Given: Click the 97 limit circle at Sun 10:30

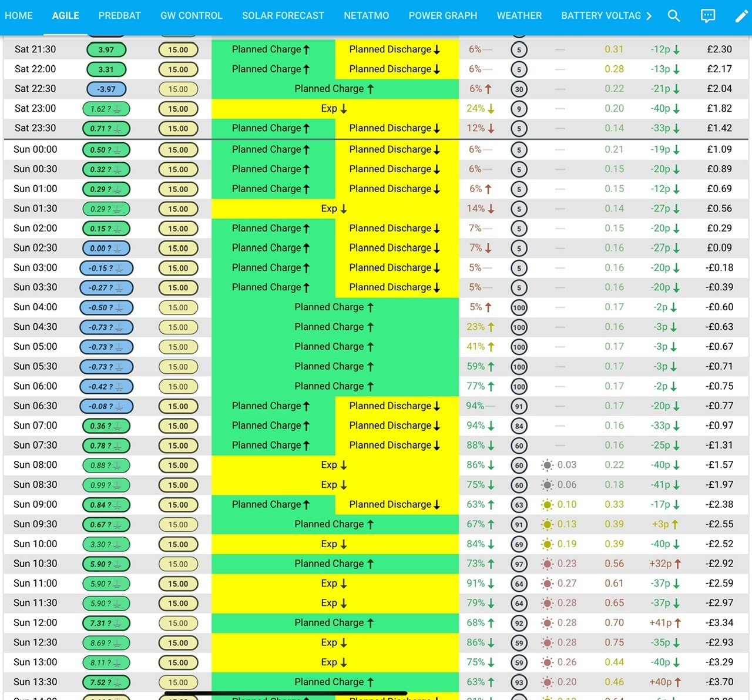Looking at the screenshot, I should (x=519, y=564).
